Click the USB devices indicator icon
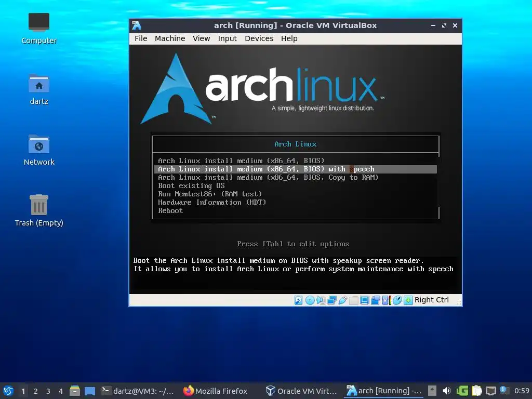 pos(343,300)
